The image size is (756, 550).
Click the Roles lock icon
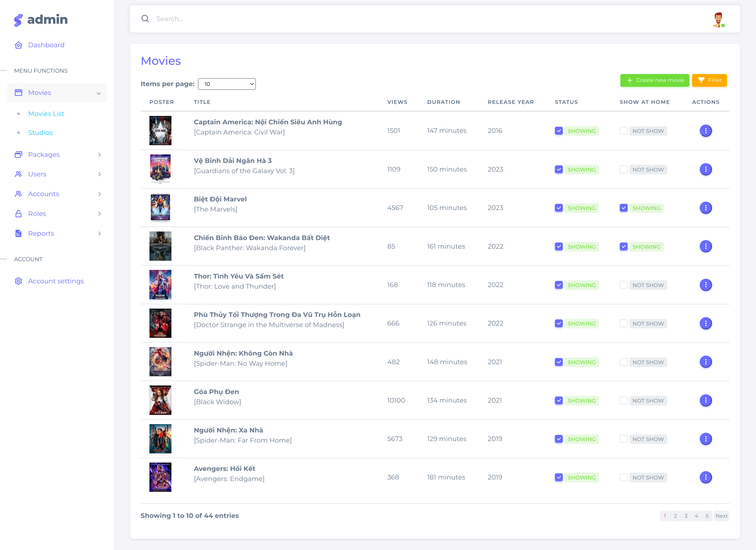pos(18,213)
